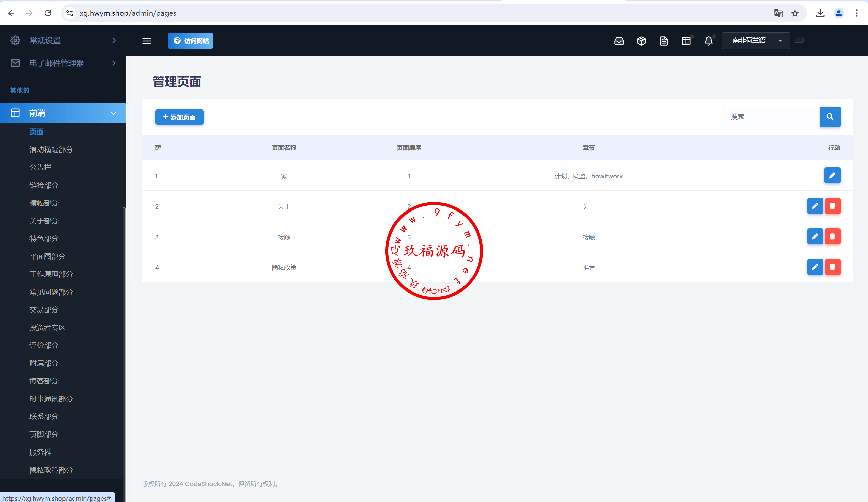The width and height of the screenshot is (868, 502).
Task: Open 博客部分 in sidebar
Action: [x=44, y=381]
